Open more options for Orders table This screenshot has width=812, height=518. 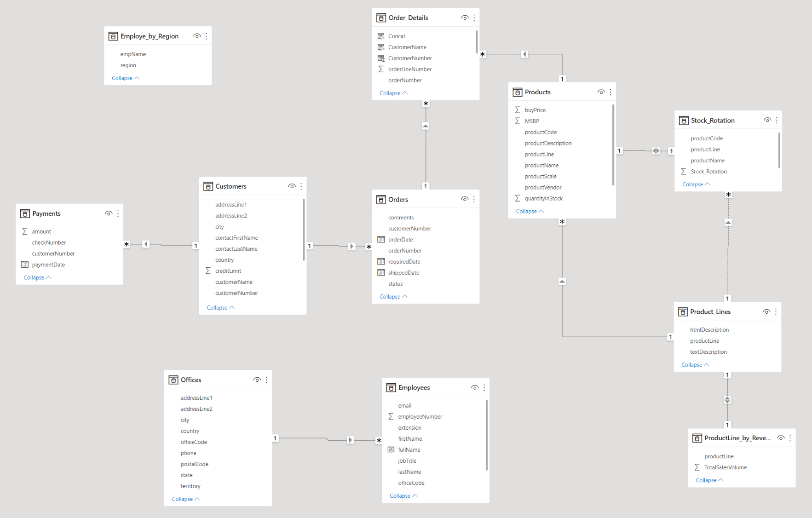point(474,199)
